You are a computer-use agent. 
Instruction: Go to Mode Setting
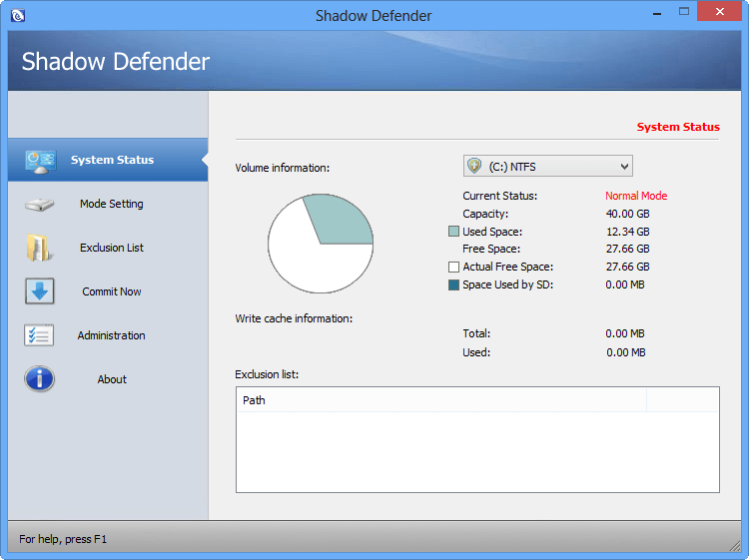[108, 204]
